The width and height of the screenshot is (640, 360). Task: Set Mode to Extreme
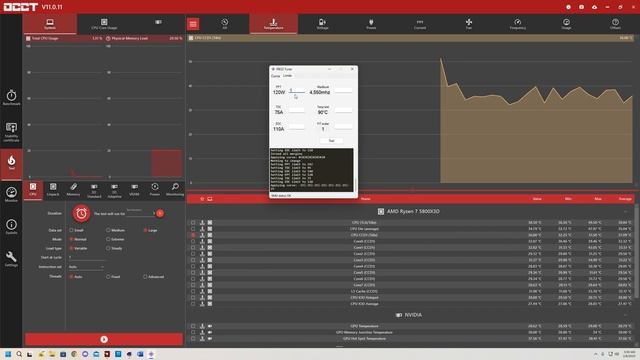click(x=108, y=239)
